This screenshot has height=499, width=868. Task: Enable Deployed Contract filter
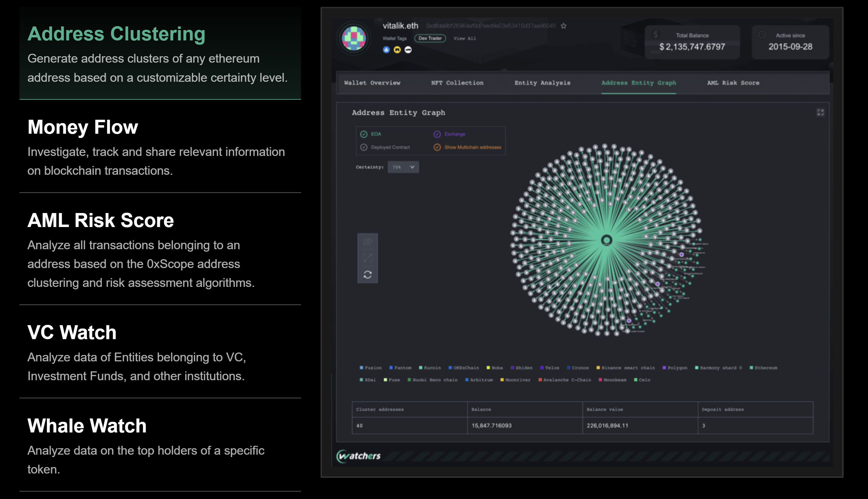[364, 147]
